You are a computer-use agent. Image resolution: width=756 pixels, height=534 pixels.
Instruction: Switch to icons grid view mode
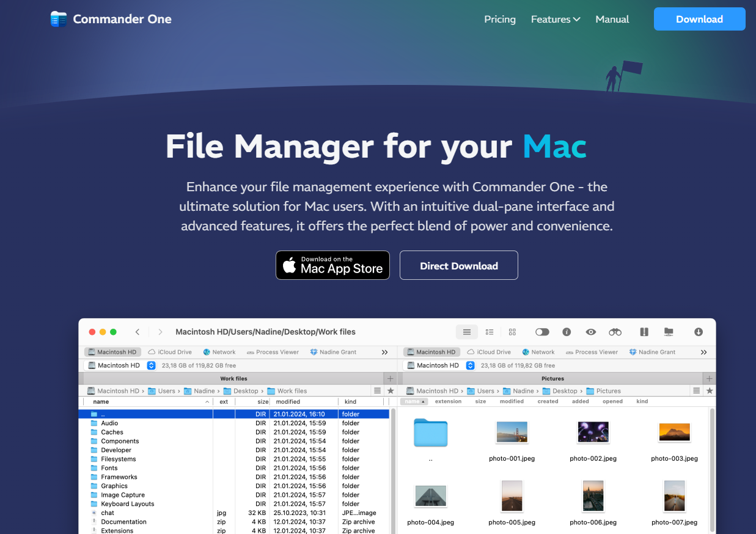[512, 332]
